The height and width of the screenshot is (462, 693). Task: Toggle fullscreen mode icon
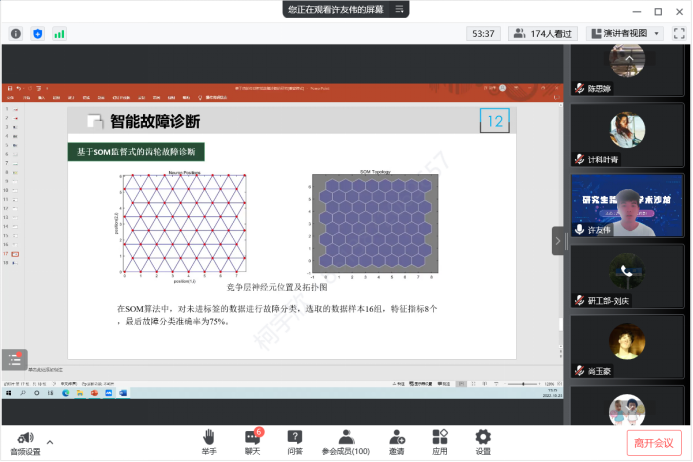[679, 33]
